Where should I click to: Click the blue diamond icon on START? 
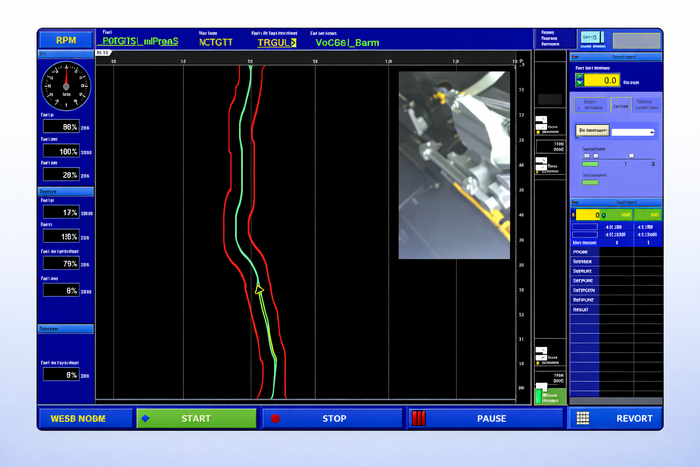146,418
